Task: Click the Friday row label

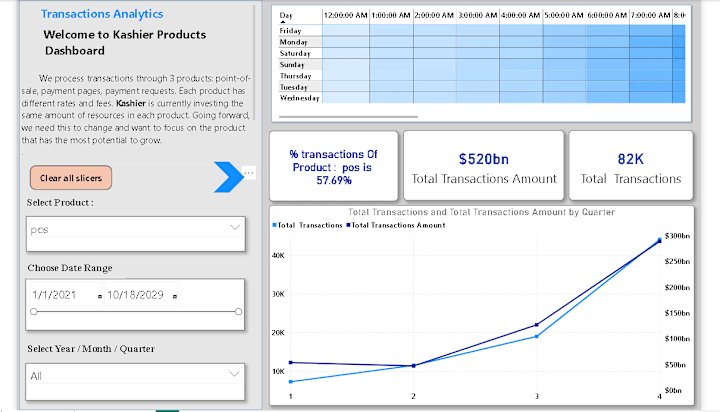Action: click(290, 31)
